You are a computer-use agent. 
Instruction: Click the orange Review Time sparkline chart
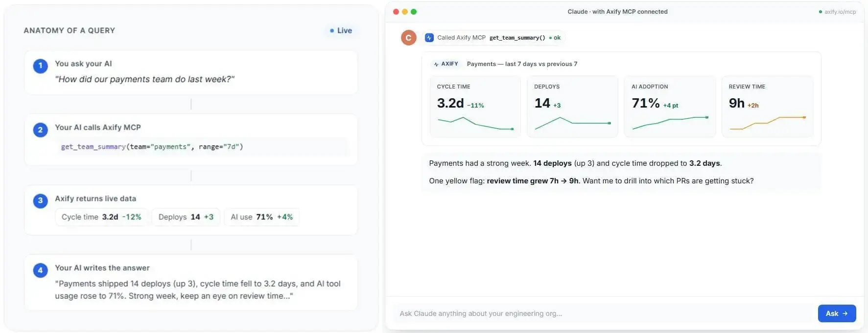tap(768, 123)
